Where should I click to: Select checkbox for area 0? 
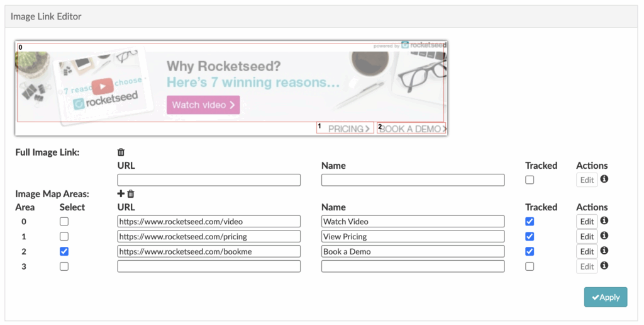click(x=64, y=222)
